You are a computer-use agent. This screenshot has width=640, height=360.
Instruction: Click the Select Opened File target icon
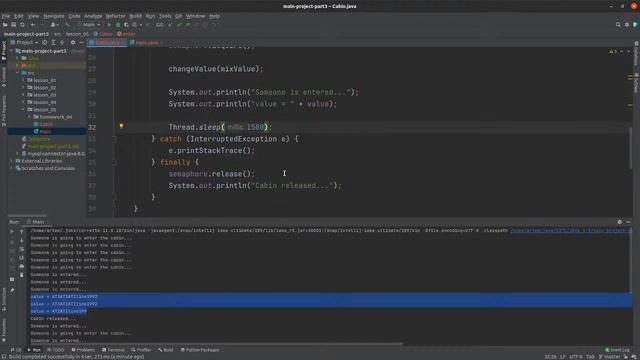[x=44, y=42]
